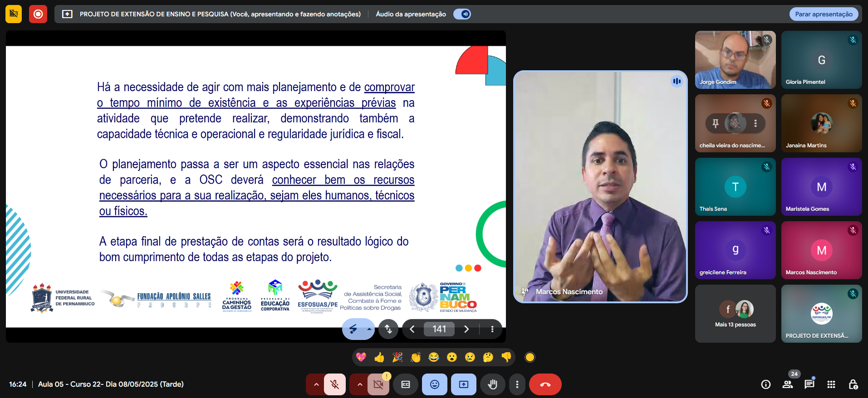Unmute the microphone button
The image size is (868, 398).
click(335, 384)
